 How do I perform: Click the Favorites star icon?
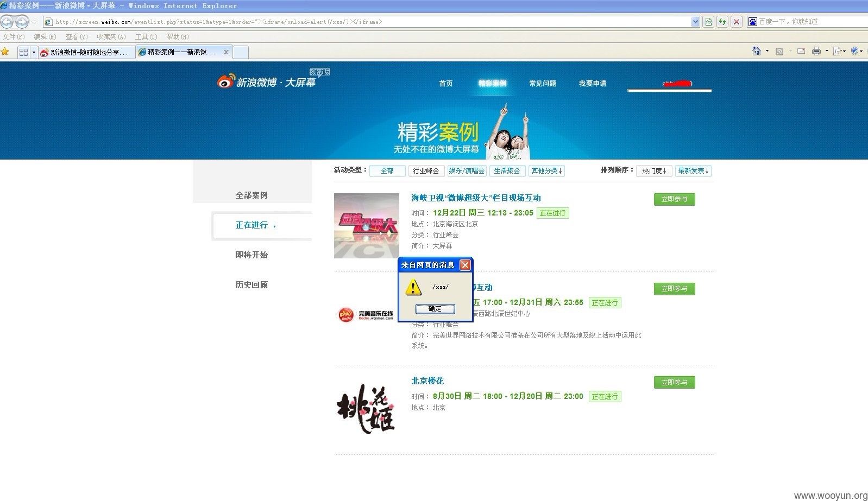click(5, 52)
